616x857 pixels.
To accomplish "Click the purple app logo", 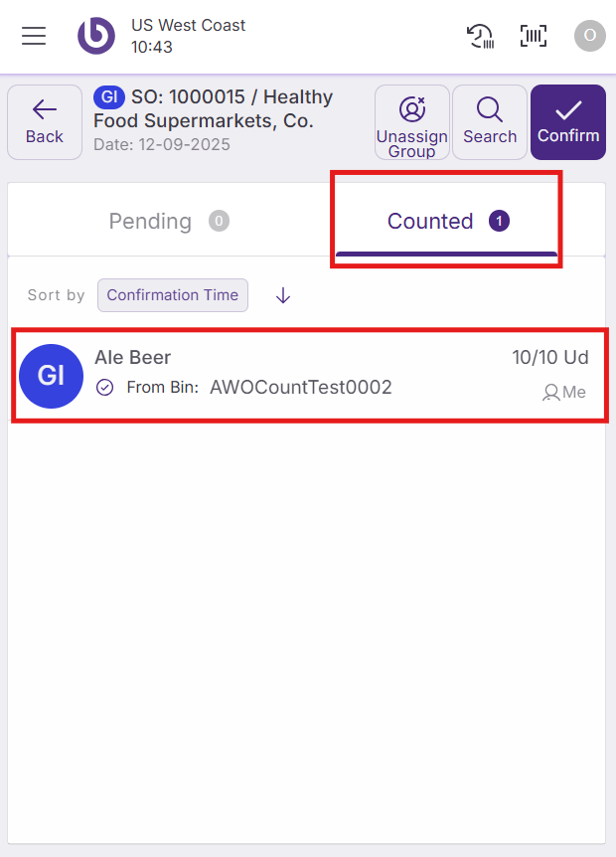I will [x=96, y=36].
